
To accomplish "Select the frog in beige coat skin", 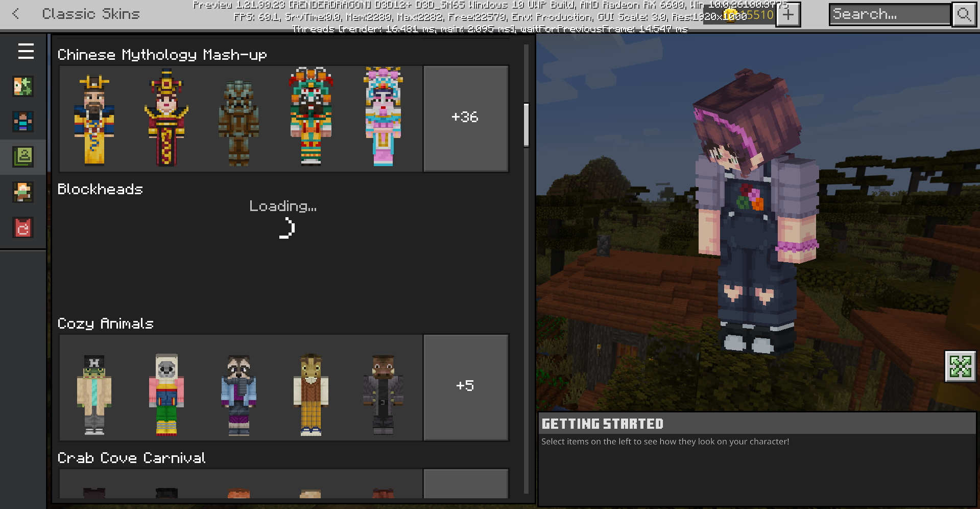I will [94, 395].
